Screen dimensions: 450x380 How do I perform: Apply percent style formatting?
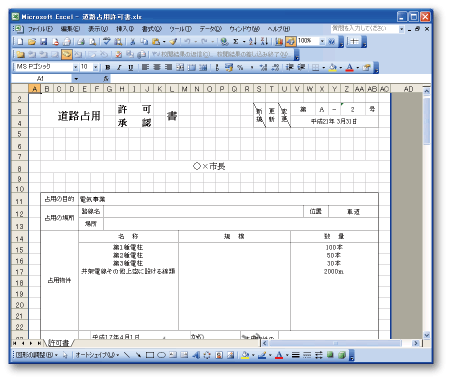coord(240,67)
